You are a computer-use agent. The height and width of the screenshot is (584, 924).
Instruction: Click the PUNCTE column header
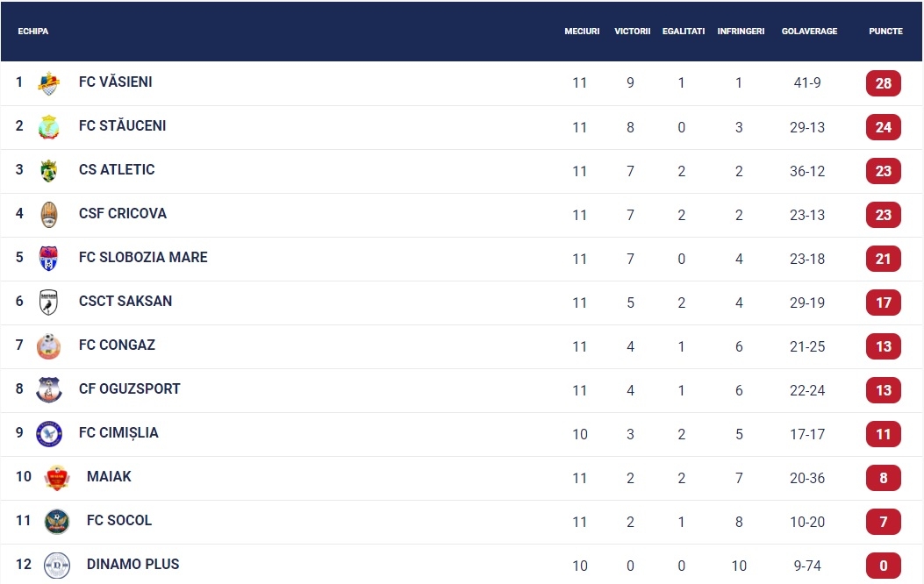pyautogui.click(x=885, y=32)
